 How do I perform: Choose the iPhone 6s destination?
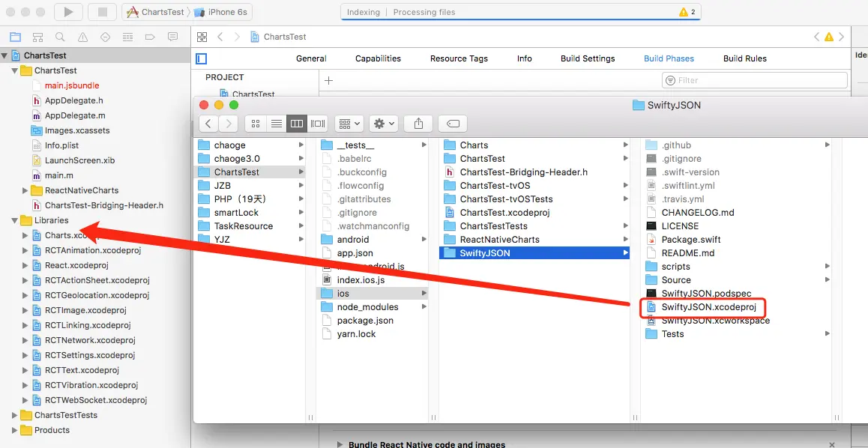pos(221,12)
